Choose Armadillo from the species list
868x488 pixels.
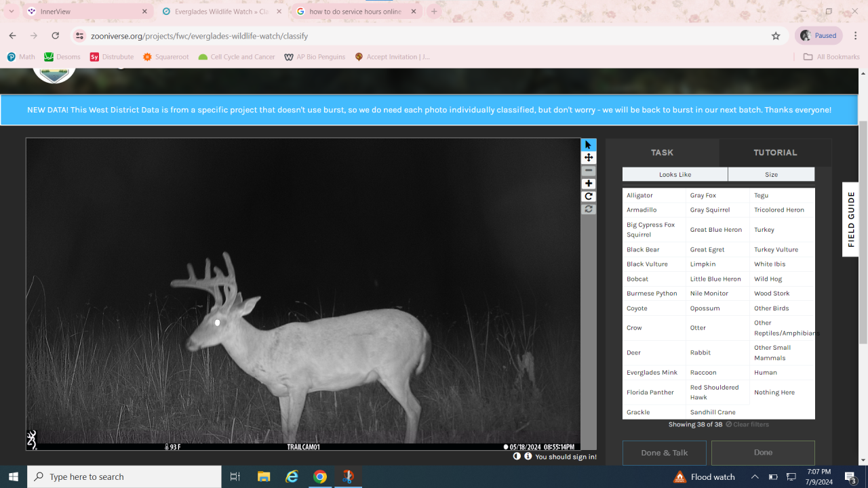point(654,210)
